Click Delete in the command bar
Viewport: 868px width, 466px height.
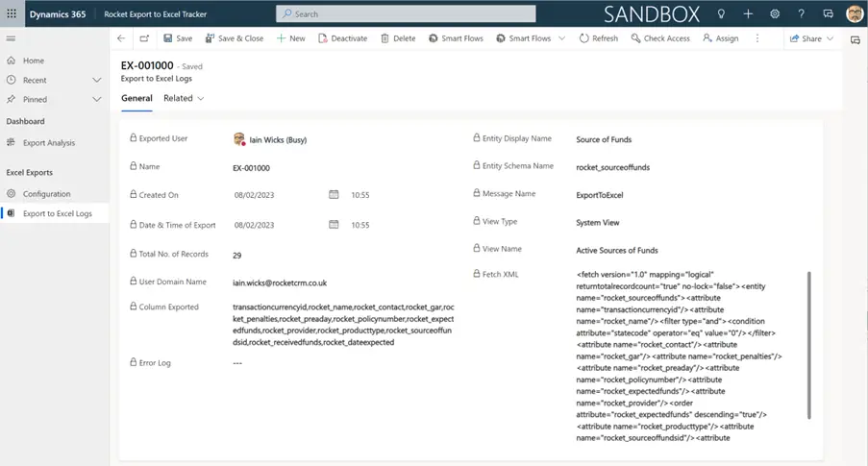[398, 38]
